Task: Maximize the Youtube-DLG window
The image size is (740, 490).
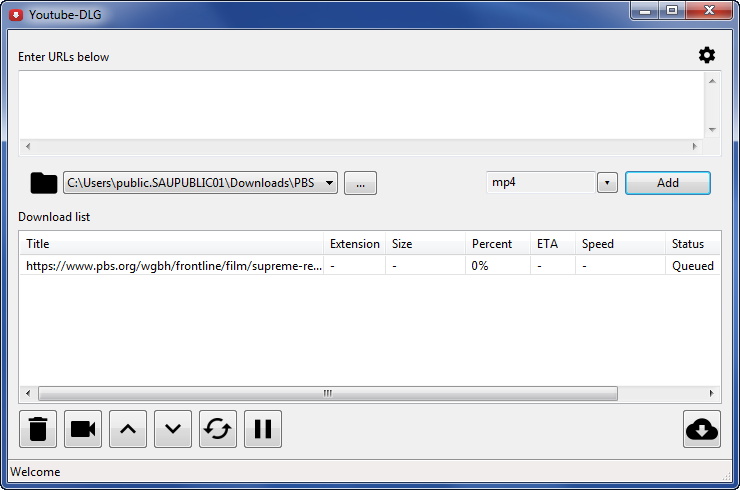Action: (672, 10)
